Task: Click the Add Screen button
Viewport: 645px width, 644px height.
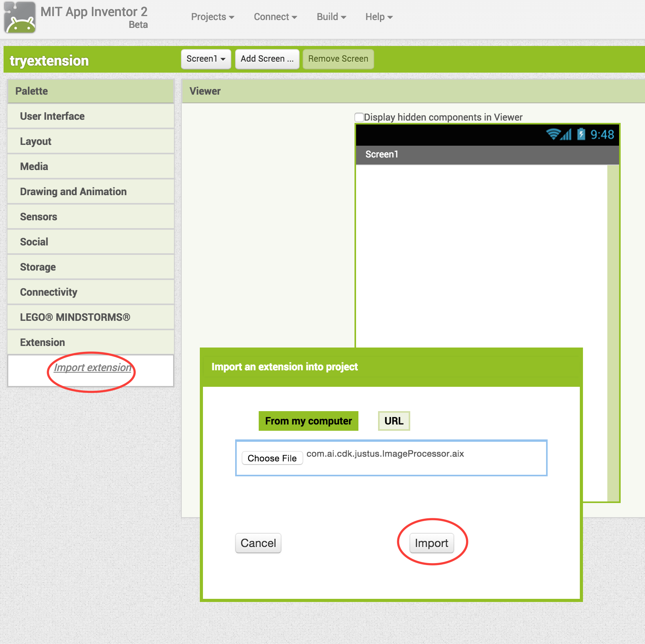Action: click(x=267, y=59)
